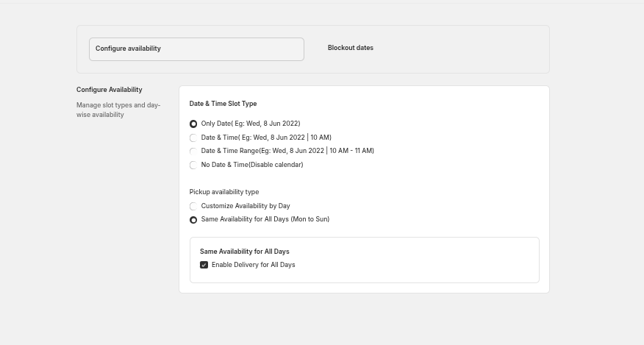Click the Pickup availability type label
The image size is (644, 345).
[224, 192]
